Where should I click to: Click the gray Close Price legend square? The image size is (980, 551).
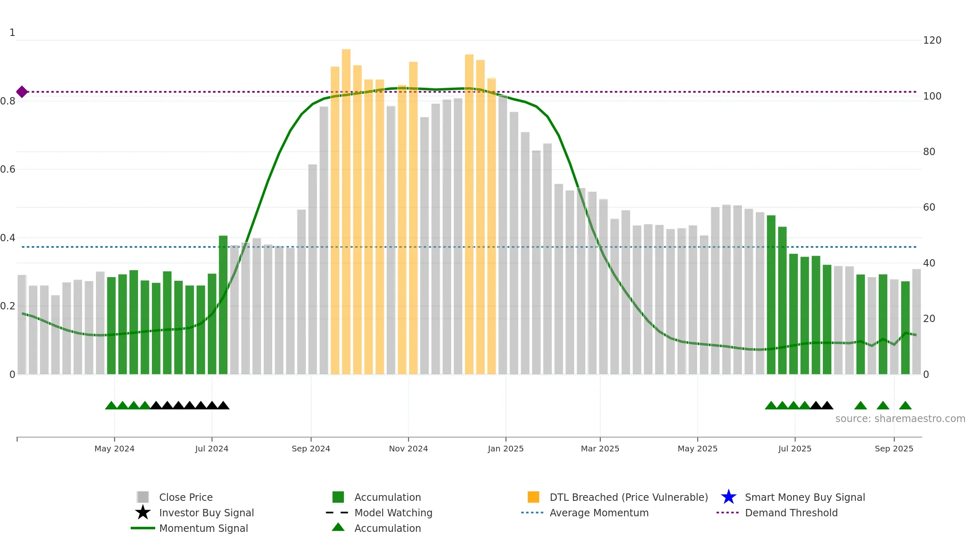click(143, 497)
